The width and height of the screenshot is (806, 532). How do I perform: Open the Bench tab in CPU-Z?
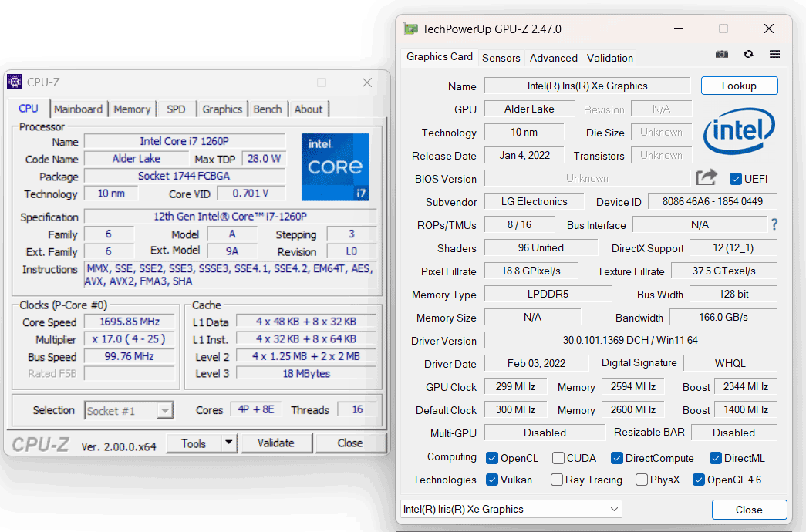click(x=268, y=109)
